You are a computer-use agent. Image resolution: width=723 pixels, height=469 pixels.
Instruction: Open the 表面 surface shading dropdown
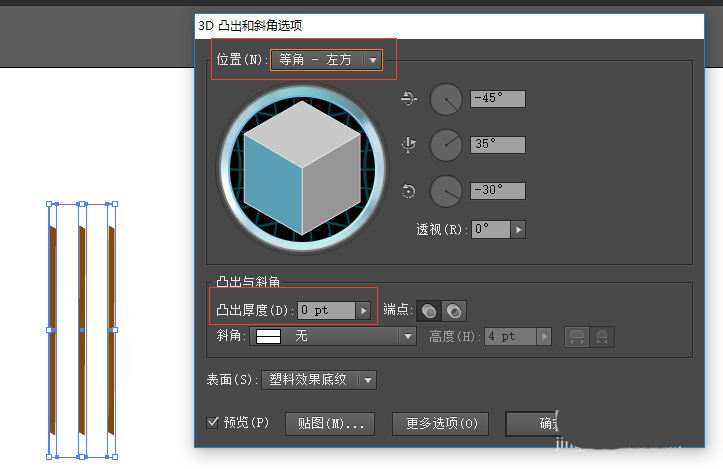pyautogui.click(x=319, y=380)
